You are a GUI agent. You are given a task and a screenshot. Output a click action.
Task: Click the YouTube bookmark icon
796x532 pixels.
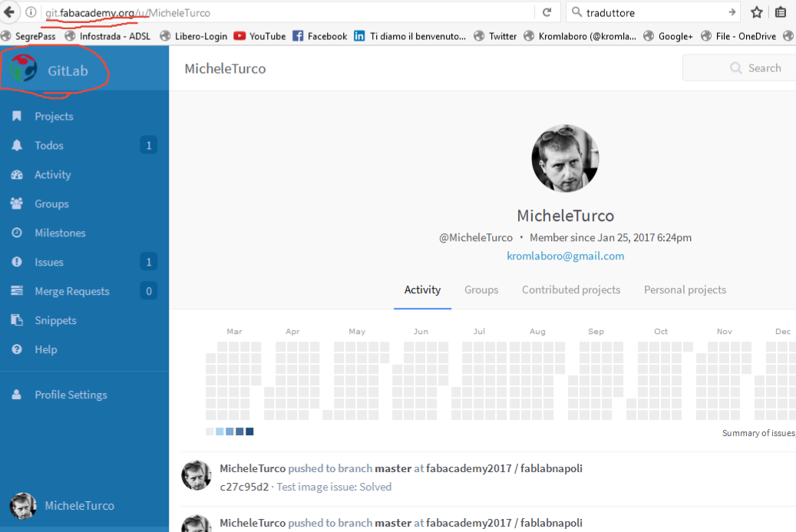[239, 36]
